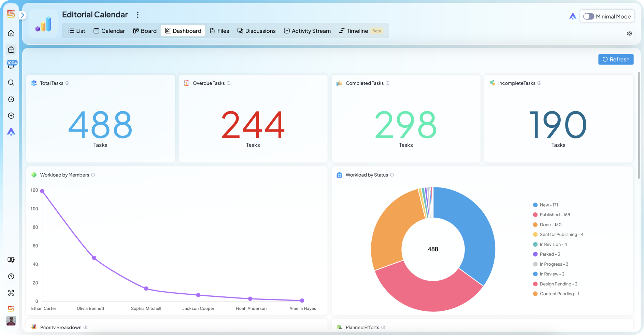Open the search icon in sidebar
644x335 pixels.
coord(11,83)
